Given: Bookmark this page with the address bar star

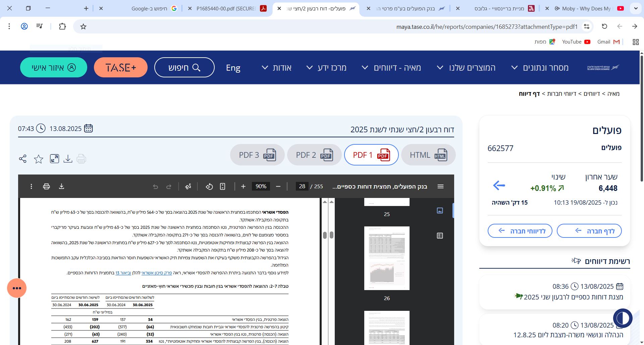Looking at the screenshot, I should click(x=84, y=26).
